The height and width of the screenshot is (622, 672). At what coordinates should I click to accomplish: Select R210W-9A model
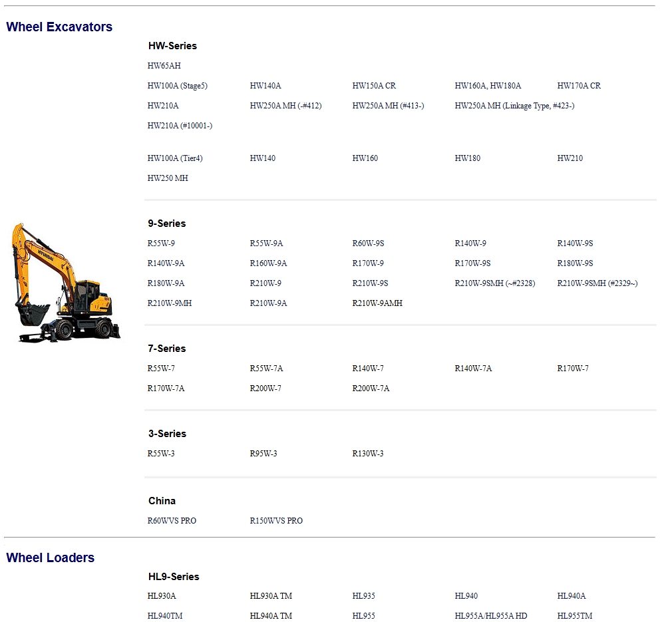pyautogui.click(x=268, y=303)
